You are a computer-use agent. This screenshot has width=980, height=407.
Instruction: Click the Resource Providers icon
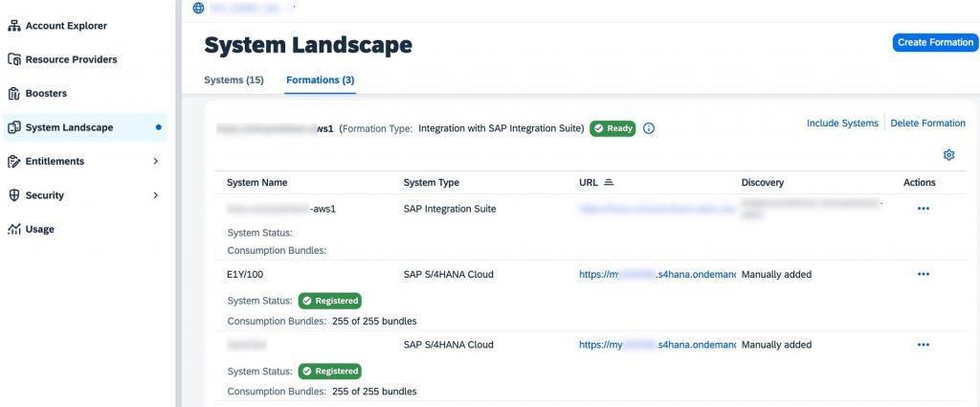tap(13, 59)
